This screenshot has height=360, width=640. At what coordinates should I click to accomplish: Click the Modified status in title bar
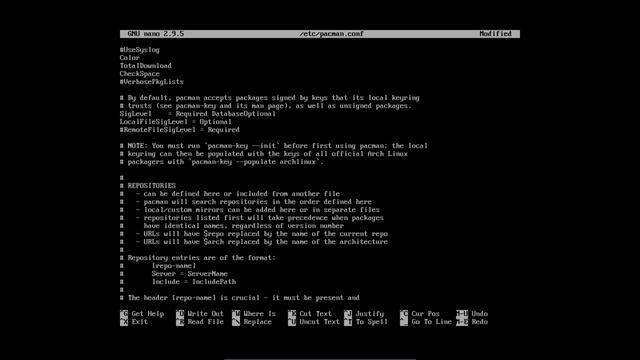[496, 34]
